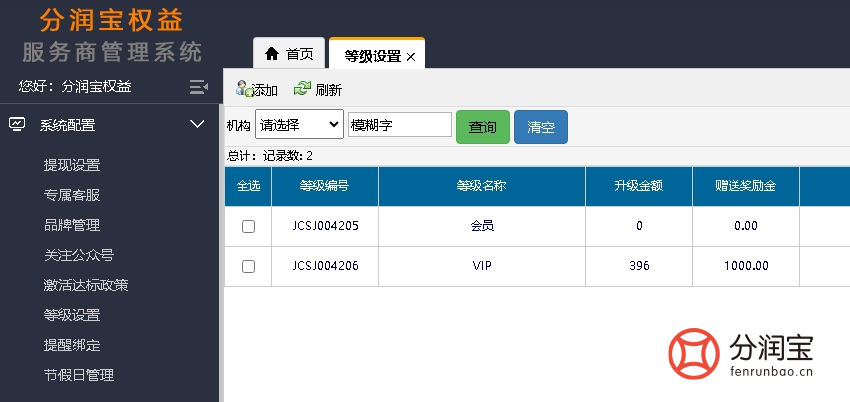Screen dimensions: 850x402
Task: Close the 等级设置 tab
Action: tap(411, 57)
